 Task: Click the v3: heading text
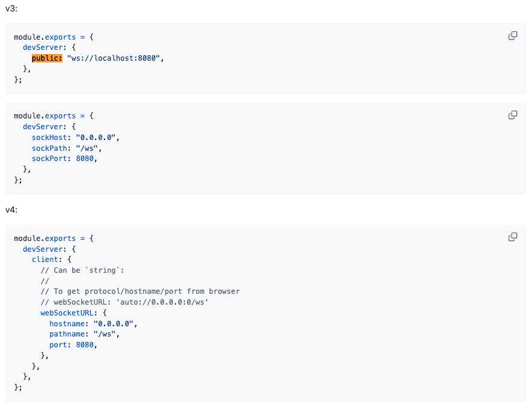(x=11, y=8)
